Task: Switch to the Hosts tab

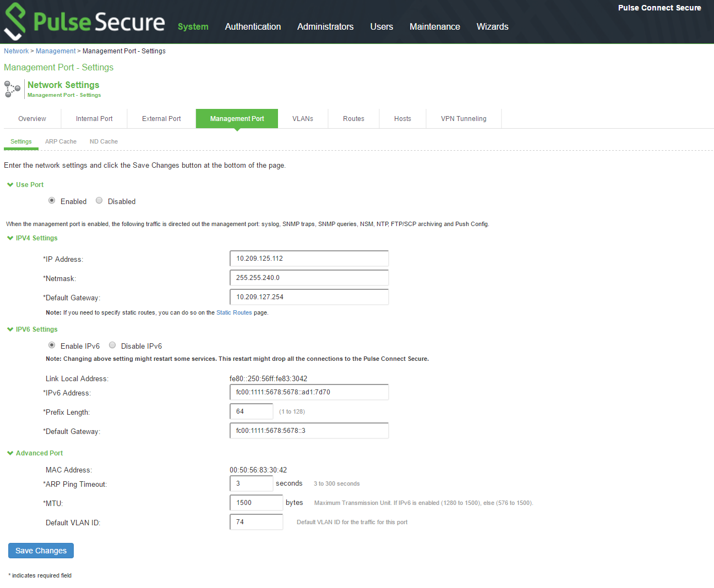Action: [x=402, y=119]
